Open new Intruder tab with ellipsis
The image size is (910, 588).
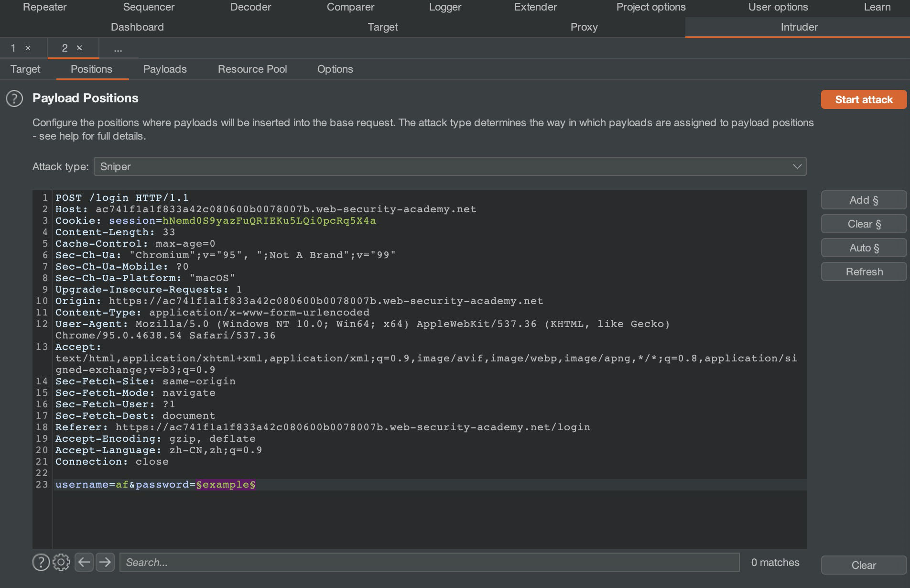(x=118, y=49)
